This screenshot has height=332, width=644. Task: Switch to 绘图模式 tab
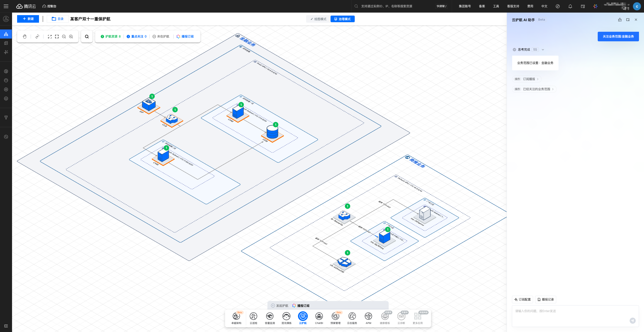(318, 19)
